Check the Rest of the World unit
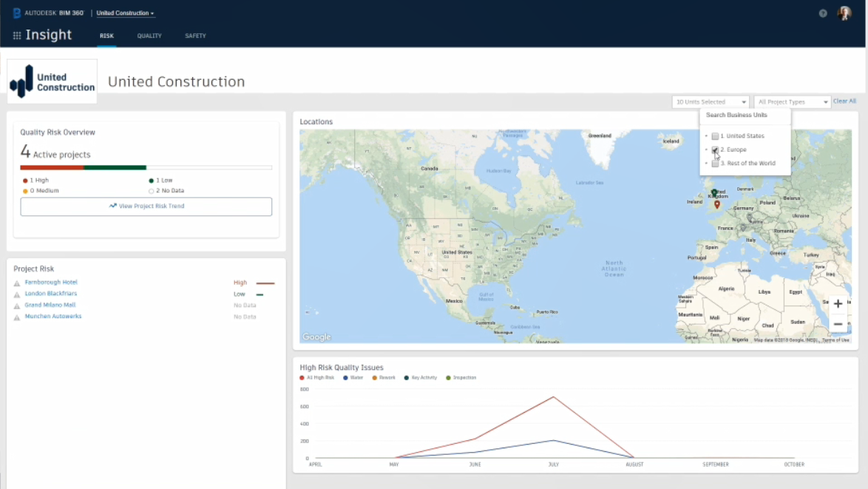868x489 pixels. (x=715, y=163)
